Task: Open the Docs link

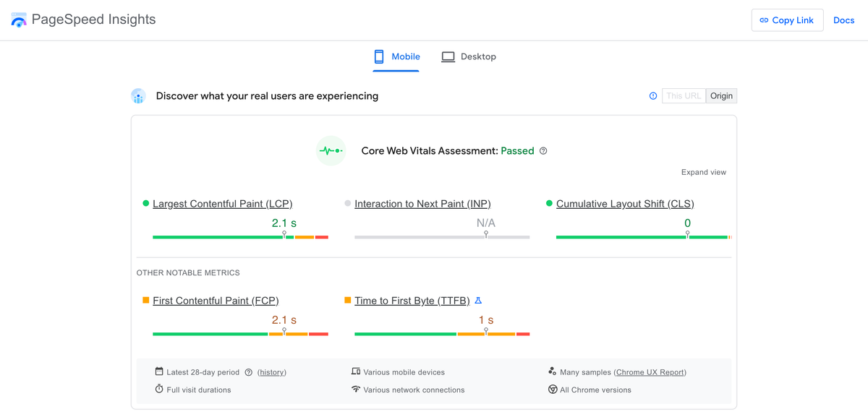Action: pyautogui.click(x=843, y=20)
